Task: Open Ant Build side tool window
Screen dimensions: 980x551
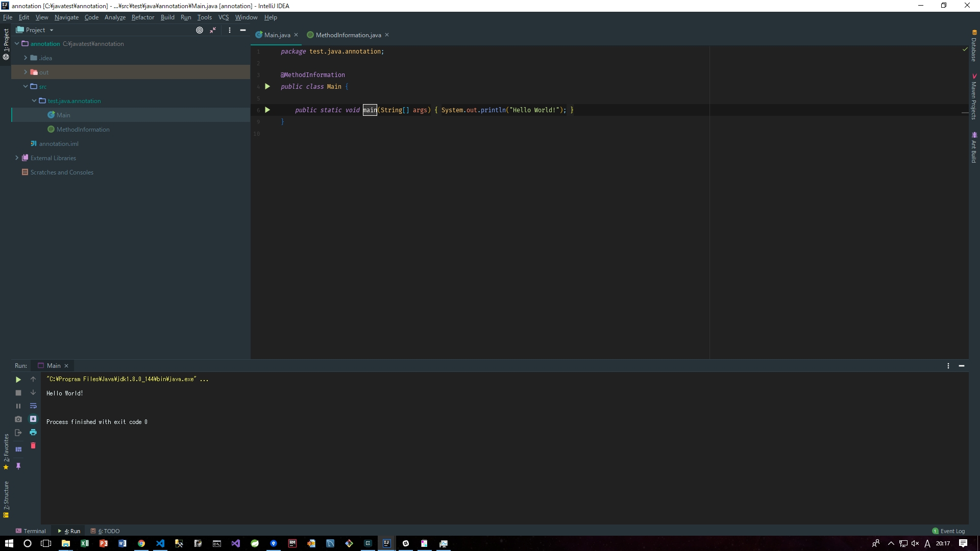Action: pos(974,148)
